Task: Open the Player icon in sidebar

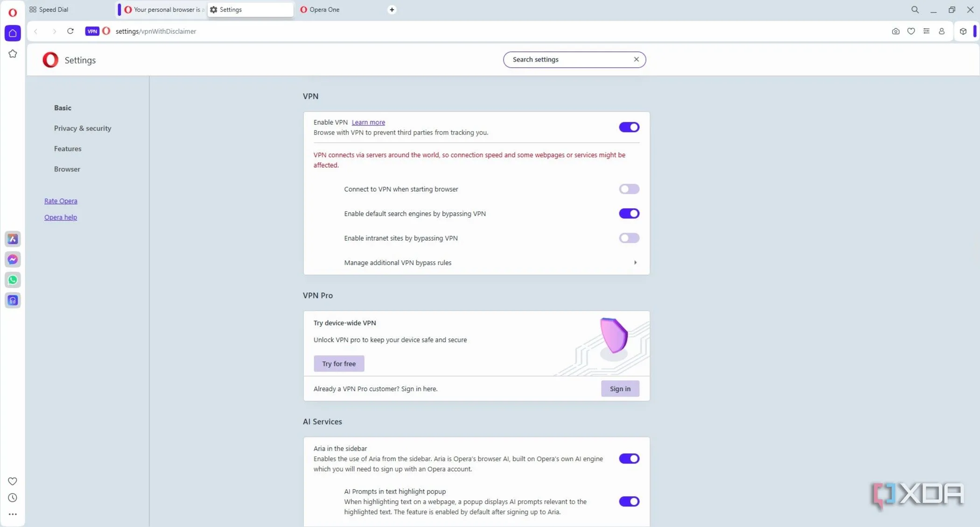Action: (13, 300)
